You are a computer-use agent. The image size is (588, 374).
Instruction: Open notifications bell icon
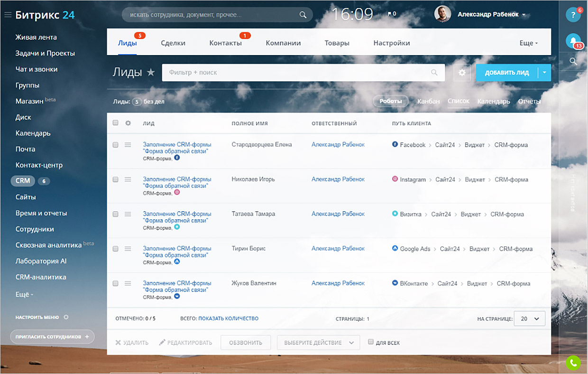click(573, 41)
